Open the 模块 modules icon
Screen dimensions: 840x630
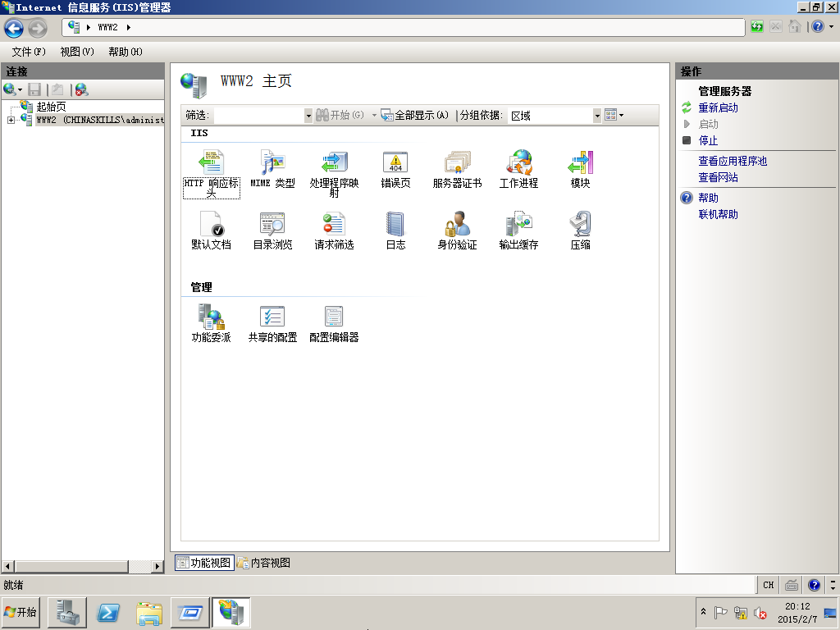coord(580,169)
